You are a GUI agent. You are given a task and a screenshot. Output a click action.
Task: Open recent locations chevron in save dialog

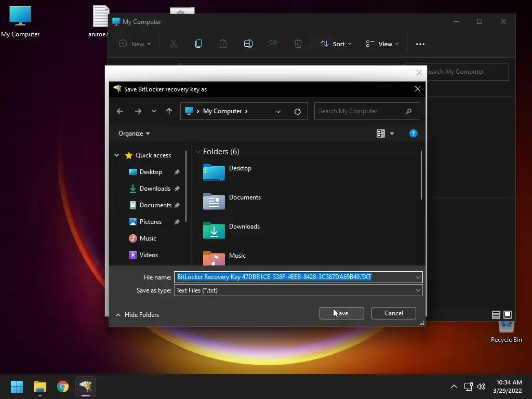[x=154, y=111]
